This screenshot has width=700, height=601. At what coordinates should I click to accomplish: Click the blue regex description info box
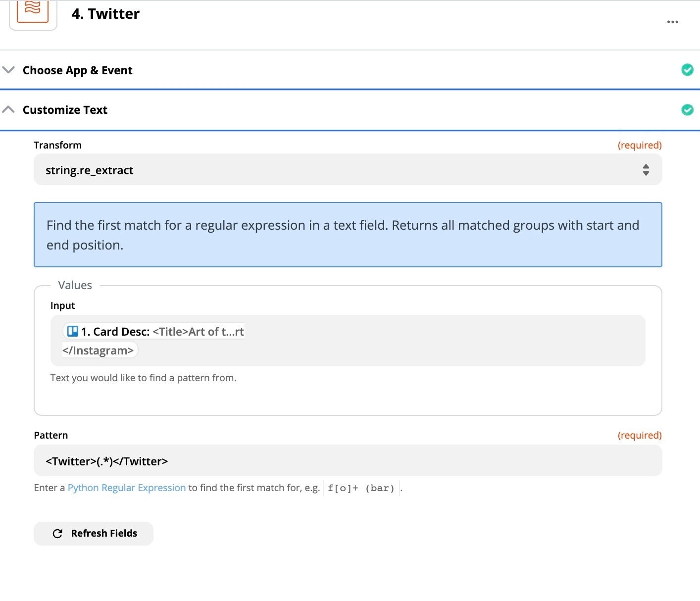[x=348, y=235]
